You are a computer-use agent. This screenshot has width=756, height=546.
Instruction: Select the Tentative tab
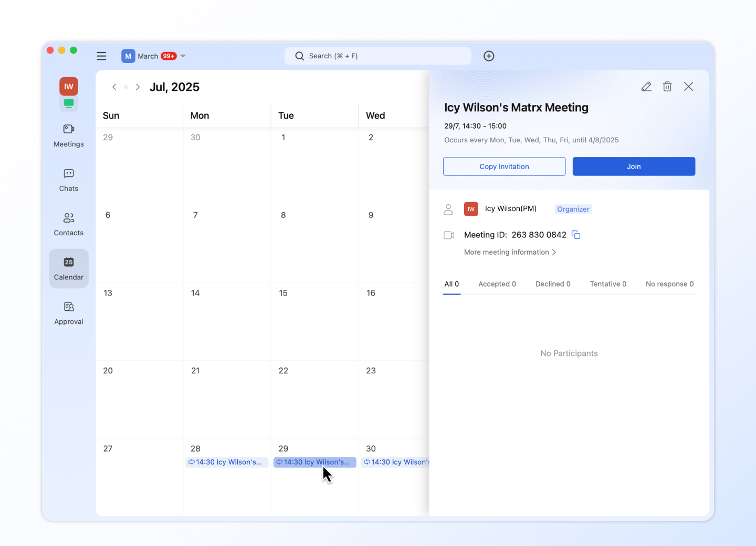pos(607,284)
